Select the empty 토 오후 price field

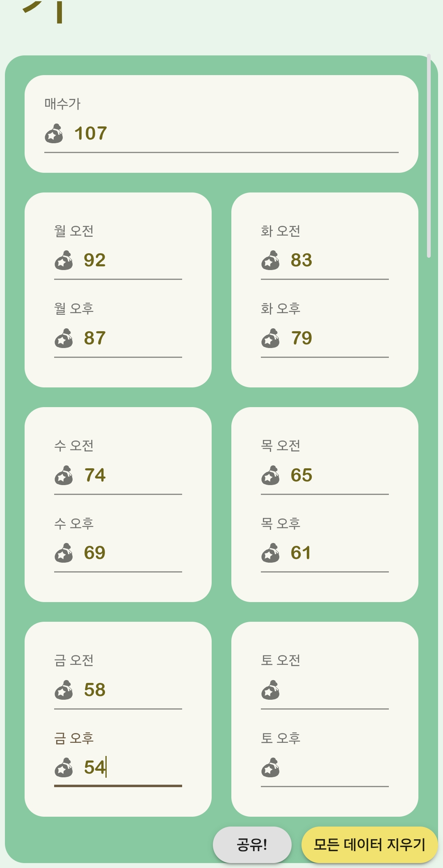coord(334,768)
